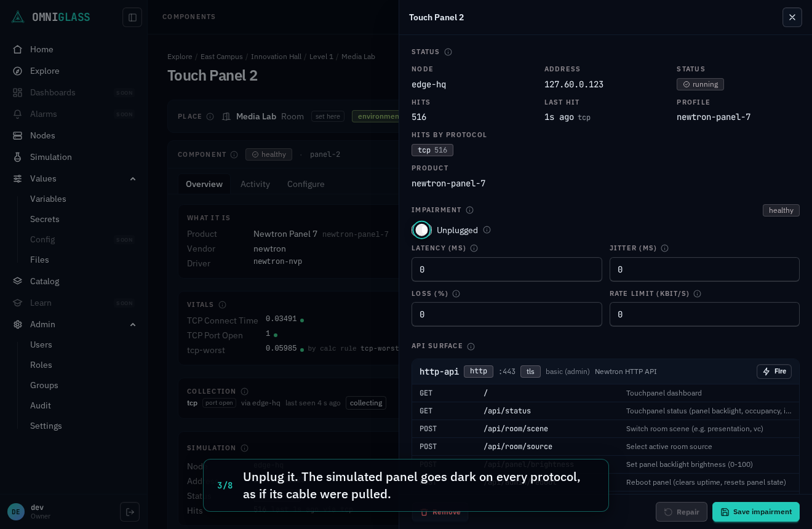Screen dimensions: 812x529
Task: Switch to the Activity tab
Action: tap(255, 184)
